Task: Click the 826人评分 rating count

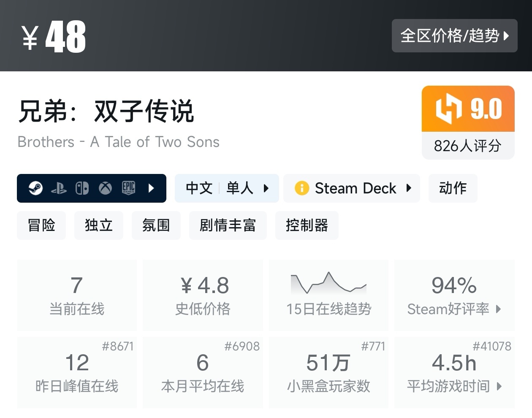Action: coord(468,146)
